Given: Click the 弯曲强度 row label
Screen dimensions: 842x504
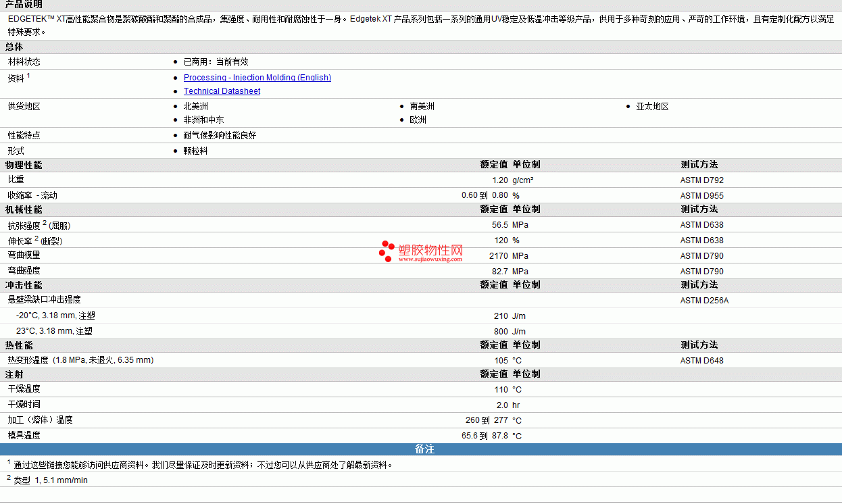Looking at the screenshot, I should click(x=24, y=270).
